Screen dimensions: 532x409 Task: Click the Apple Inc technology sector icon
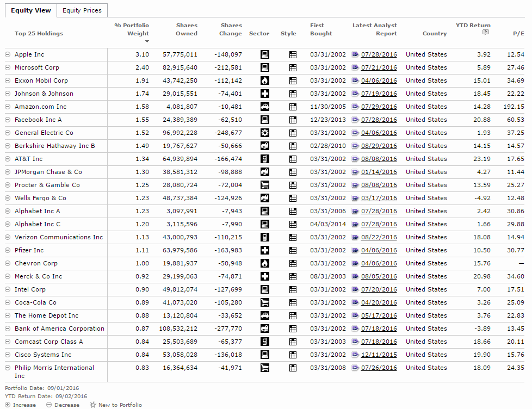coord(265,54)
